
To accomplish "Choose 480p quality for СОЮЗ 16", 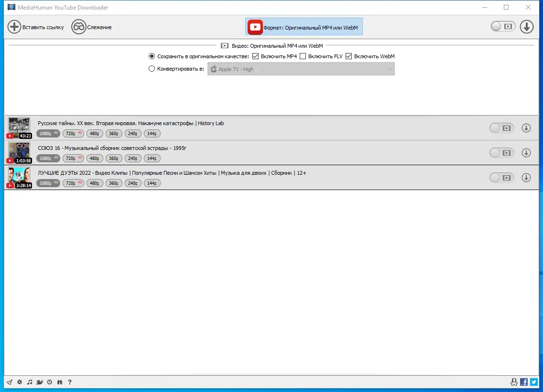I will [95, 159].
